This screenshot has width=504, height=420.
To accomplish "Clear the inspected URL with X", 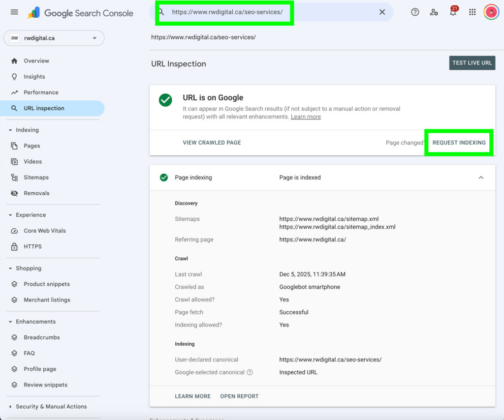I will pyautogui.click(x=382, y=12).
